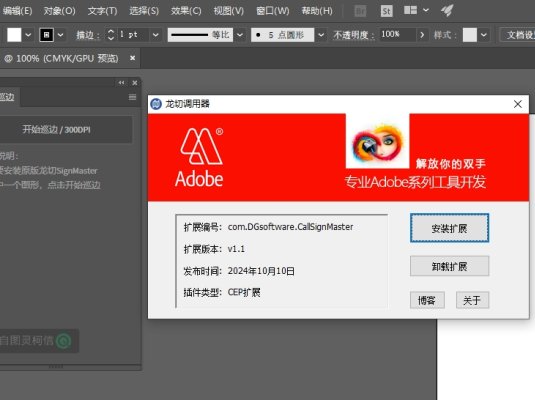Image resolution: width=535 pixels, height=400 pixels.
Task: Click the 扩展版本 v1.1 text
Action: tap(214, 249)
